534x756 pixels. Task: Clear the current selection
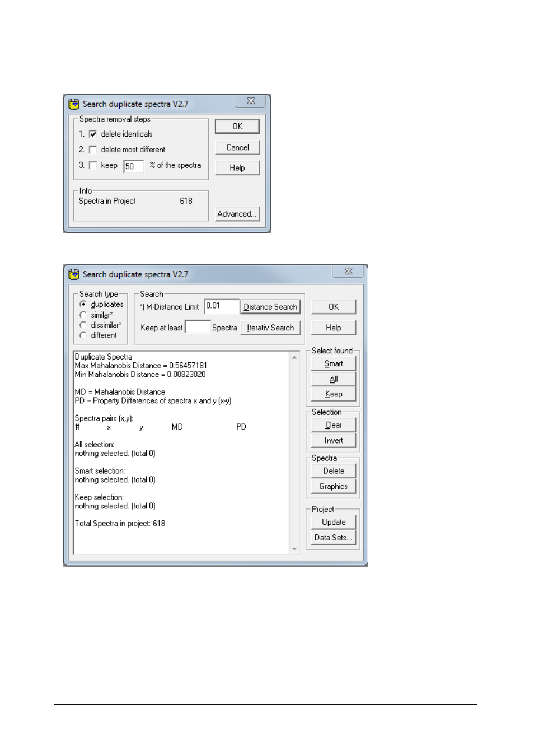334,425
